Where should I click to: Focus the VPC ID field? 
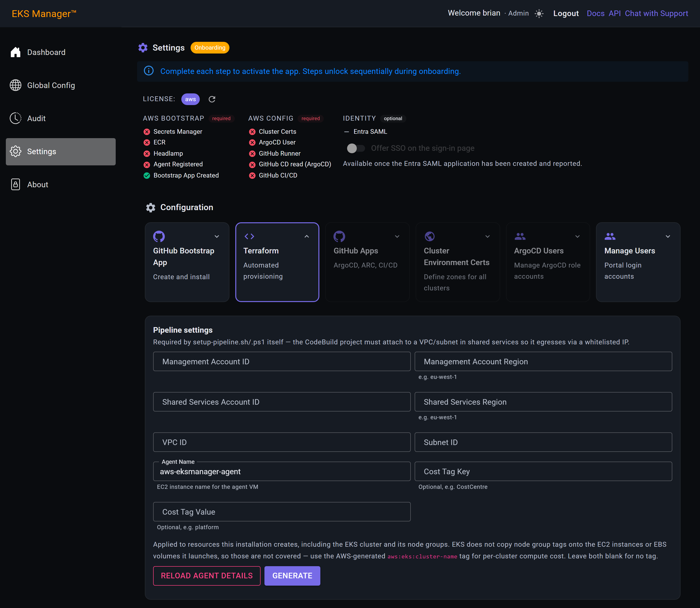[281, 442]
